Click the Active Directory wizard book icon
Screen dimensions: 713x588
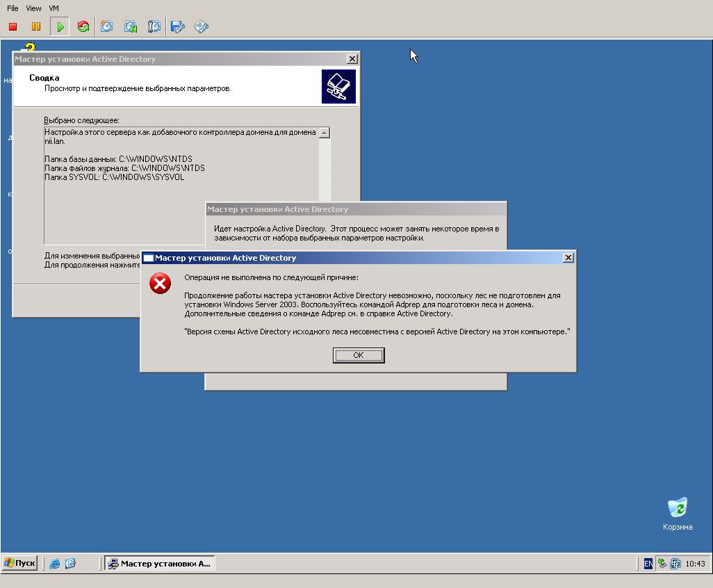coord(338,86)
